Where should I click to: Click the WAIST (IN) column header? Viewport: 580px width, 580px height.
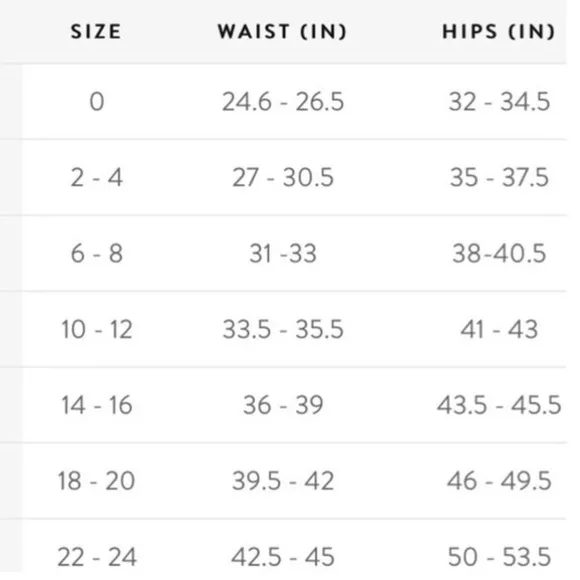282,31
